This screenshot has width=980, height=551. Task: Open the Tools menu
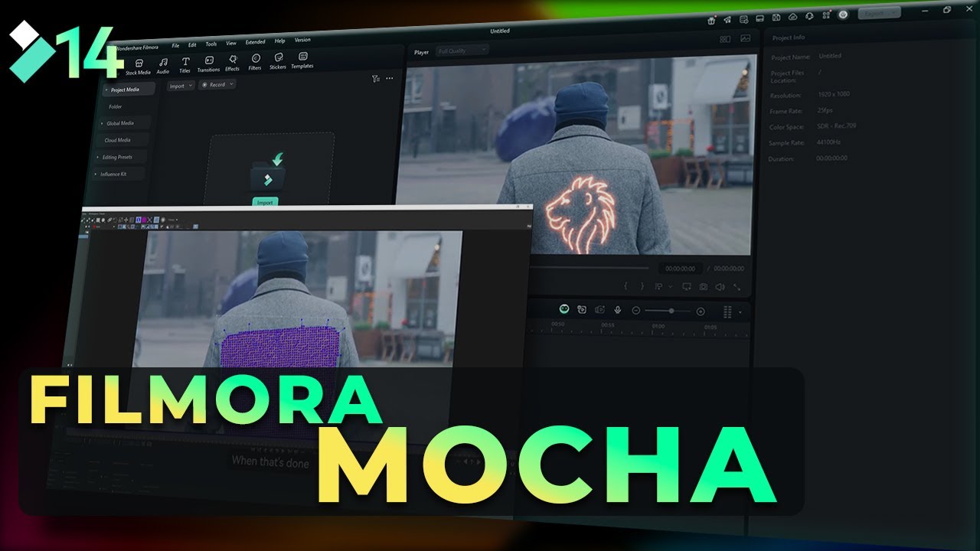[x=211, y=44]
